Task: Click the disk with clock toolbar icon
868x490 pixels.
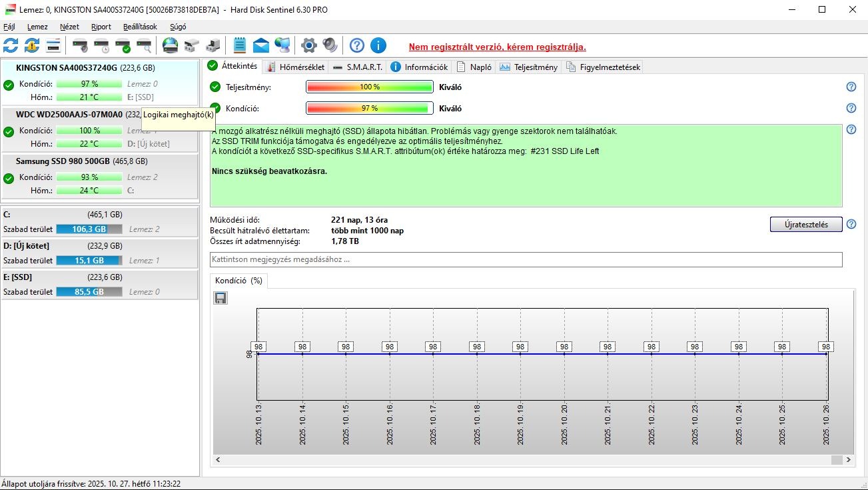Action: click(x=101, y=46)
